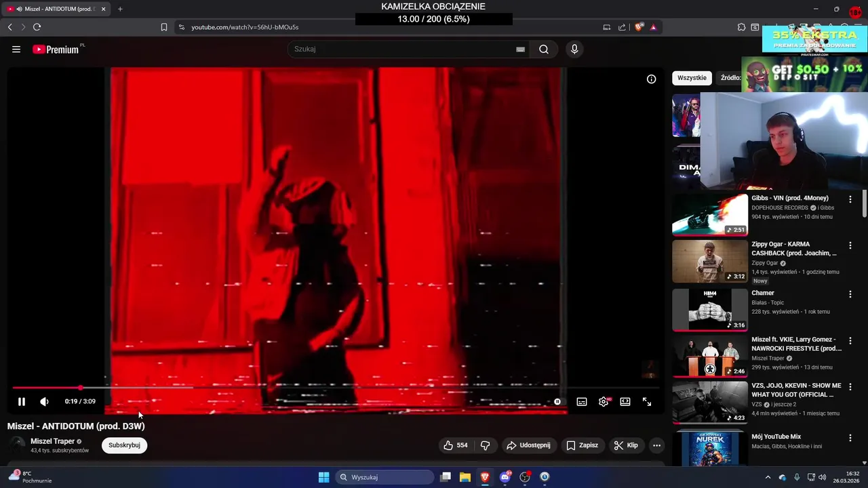This screenshot has width=868, height=488.
Task: Start voice search with the microphone
Action: click(x=574, y=49)
